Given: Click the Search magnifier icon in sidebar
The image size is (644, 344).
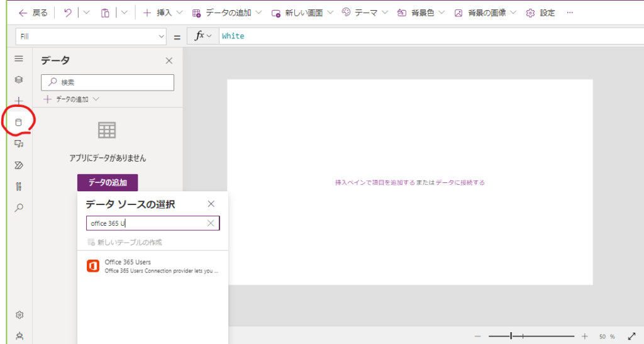Looking at the screenshot, I should click(19, 208).
